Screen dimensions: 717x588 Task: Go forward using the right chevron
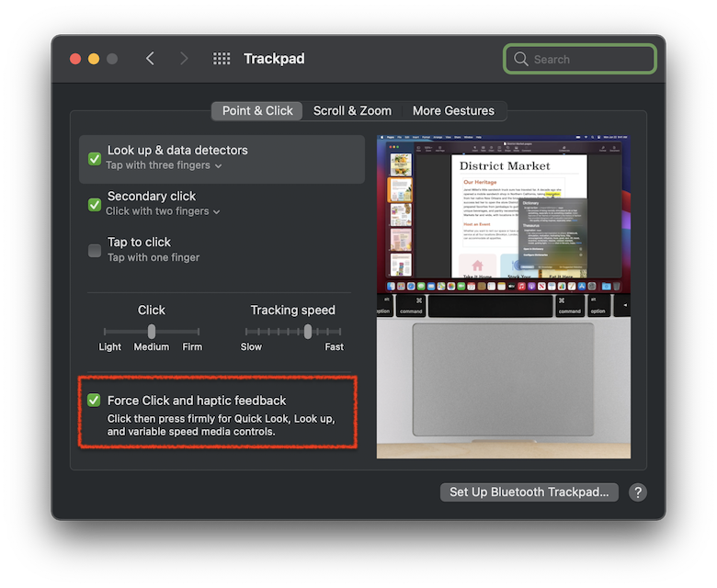coord(184,59)
